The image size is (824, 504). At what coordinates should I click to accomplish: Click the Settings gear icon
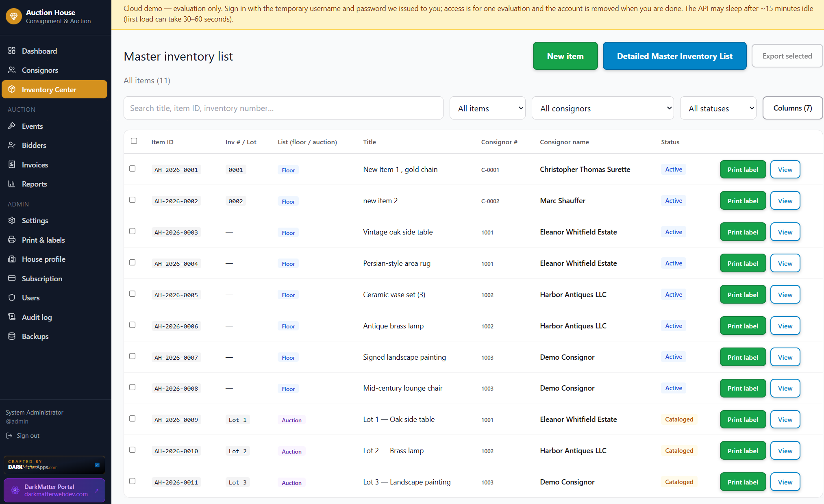pyautogui.click(x=12, y=220)
